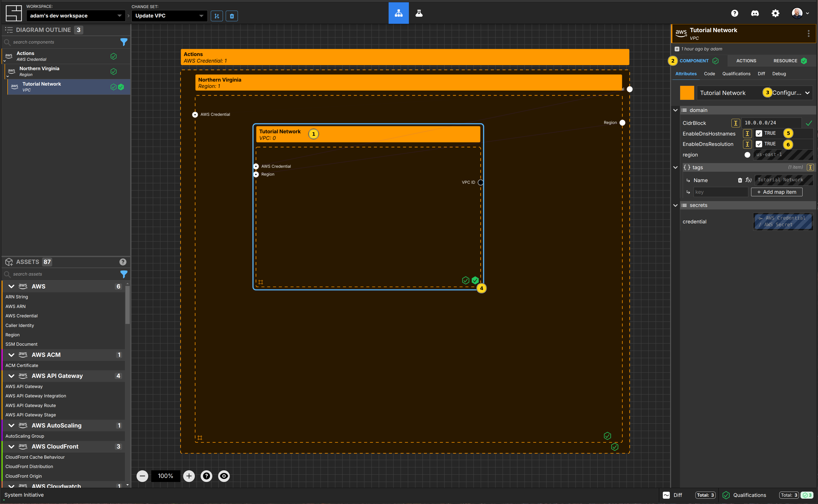The width and height of the screenshot is (818, 504).
Task: Toggle the canvas eye visibility button
Action: [224, 476]
